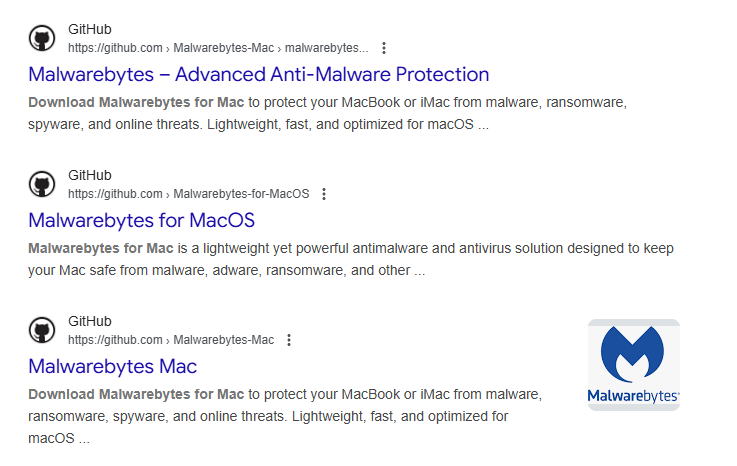The height and width of the screenshot is (466, 737).
Task: Open "Malwarebytes – Advanced Anti-Malware Protection" link
Action: coord(258,74)
